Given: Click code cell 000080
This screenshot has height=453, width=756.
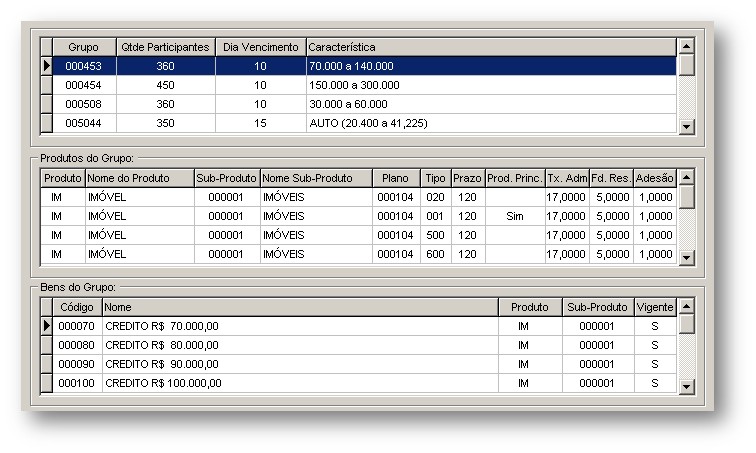Looking at the screenshot, I should (77, 345).
